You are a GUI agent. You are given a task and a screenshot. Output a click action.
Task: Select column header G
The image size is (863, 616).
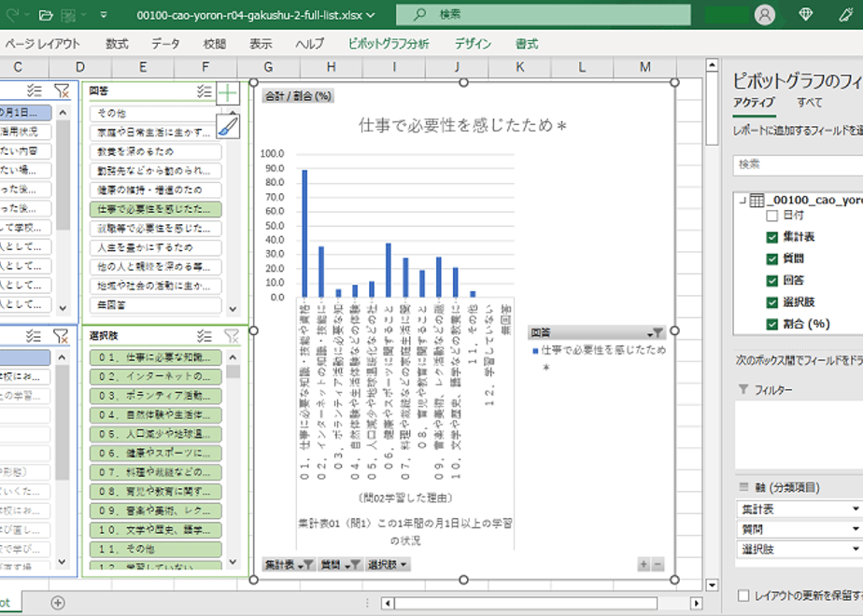point(268,67)
